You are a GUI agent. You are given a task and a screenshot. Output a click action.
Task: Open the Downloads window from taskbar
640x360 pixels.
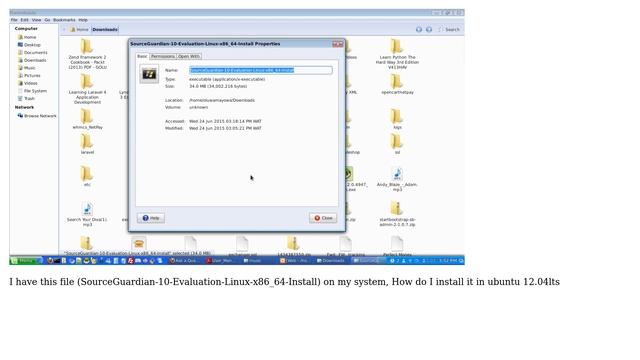(331, 260)
